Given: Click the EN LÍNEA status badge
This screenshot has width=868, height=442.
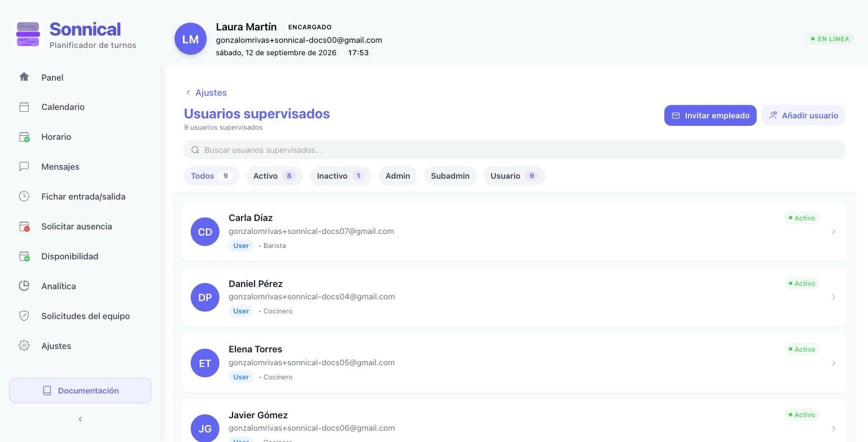Looking at the screenshot, I should tap(830, 39).
